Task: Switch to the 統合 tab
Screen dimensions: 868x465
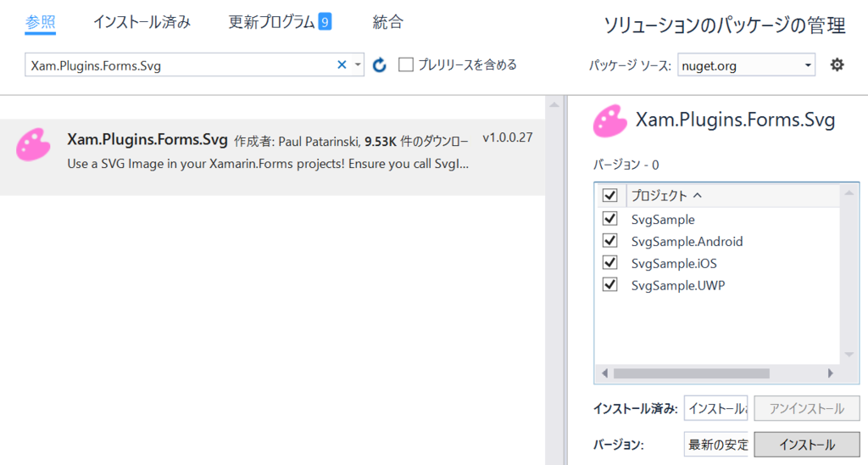Action: [x=387, y=22]
